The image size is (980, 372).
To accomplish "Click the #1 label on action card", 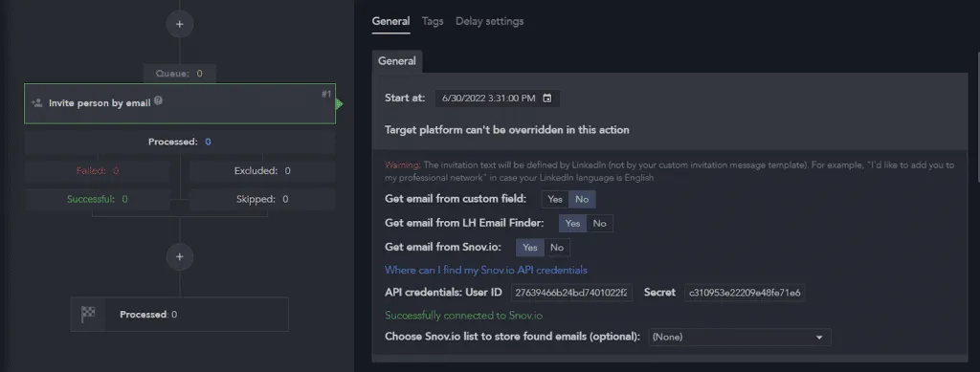I will click(x=326, y=95).
